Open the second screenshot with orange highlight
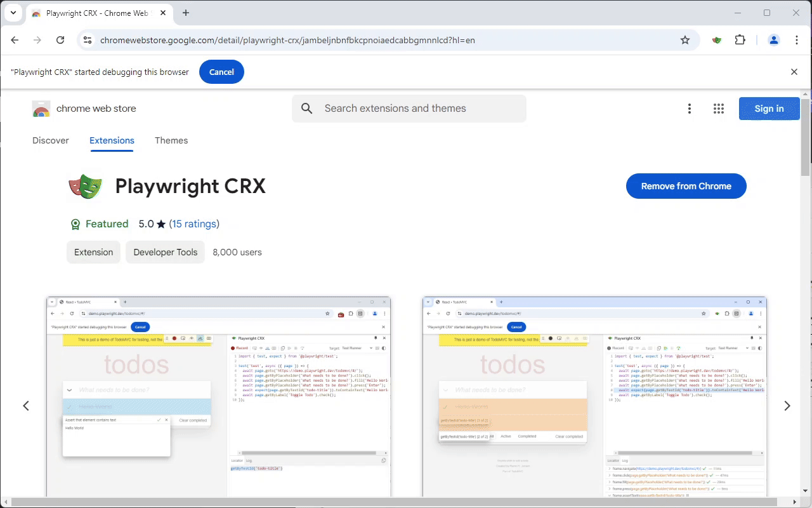812x508 pixels. [595, 396]
